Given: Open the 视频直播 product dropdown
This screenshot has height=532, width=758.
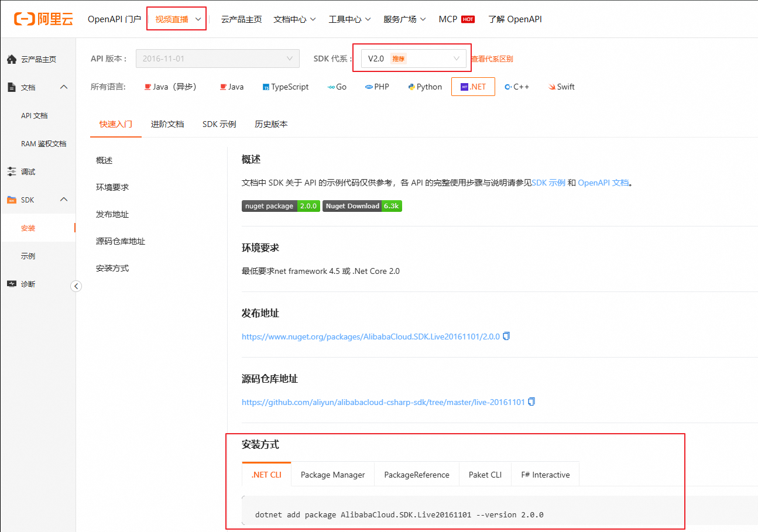Looking at the screenshot, I should [178, 19].
